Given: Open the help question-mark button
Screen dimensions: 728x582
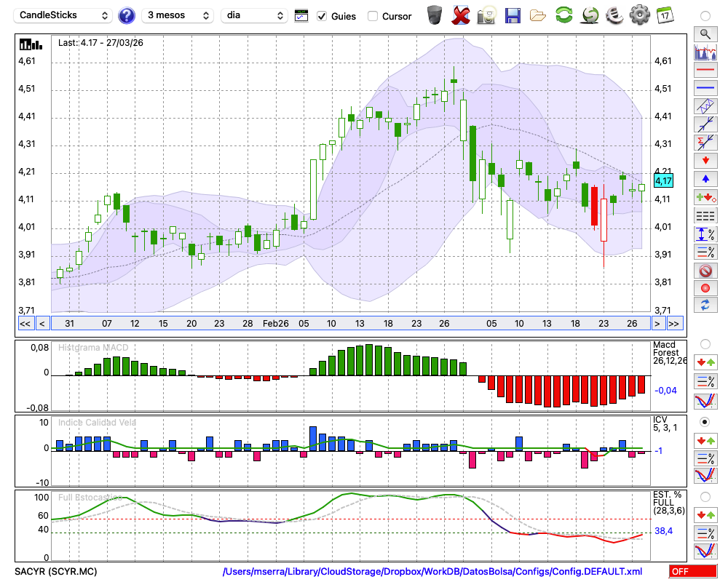Looking at the screenshot, I should [x=126, y=16].
